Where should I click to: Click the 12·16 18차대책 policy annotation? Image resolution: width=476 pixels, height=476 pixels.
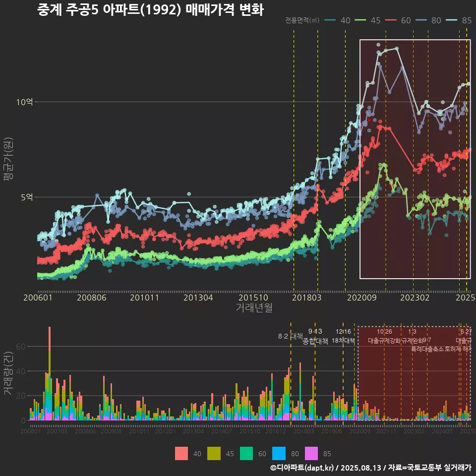click(343, 336)
